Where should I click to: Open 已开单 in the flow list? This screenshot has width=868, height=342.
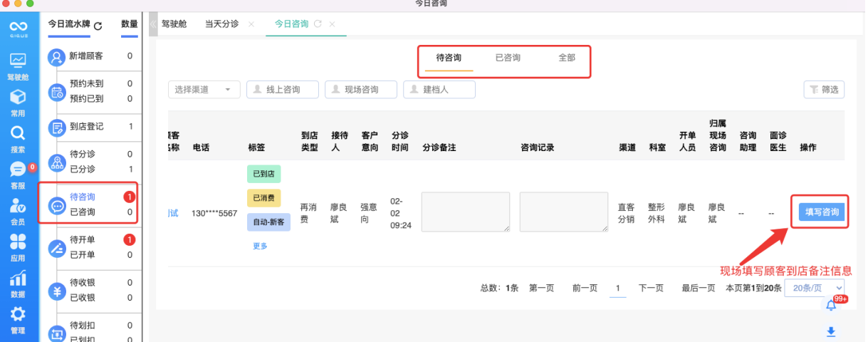[x=82, y=255]
